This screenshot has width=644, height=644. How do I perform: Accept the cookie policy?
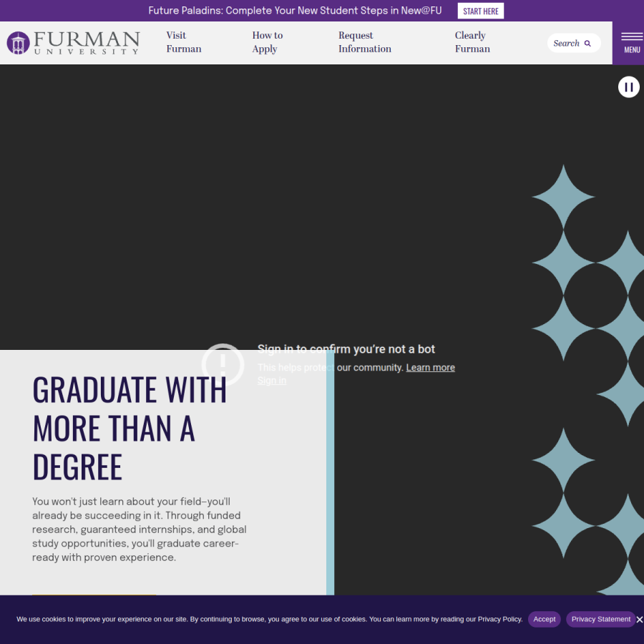pyautogui.click(x=545, y=619)
